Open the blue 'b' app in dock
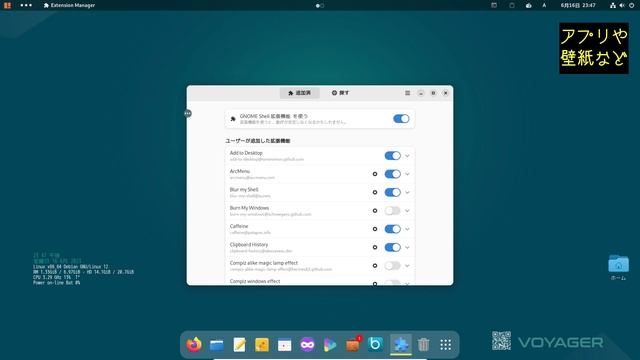 [375, 344]
